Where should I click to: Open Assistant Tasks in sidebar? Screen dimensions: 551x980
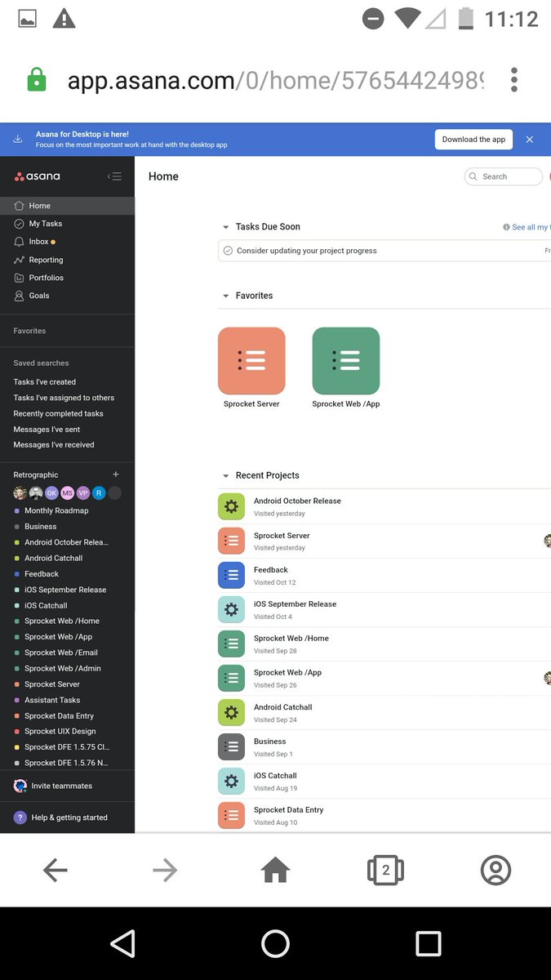[52, 701]
